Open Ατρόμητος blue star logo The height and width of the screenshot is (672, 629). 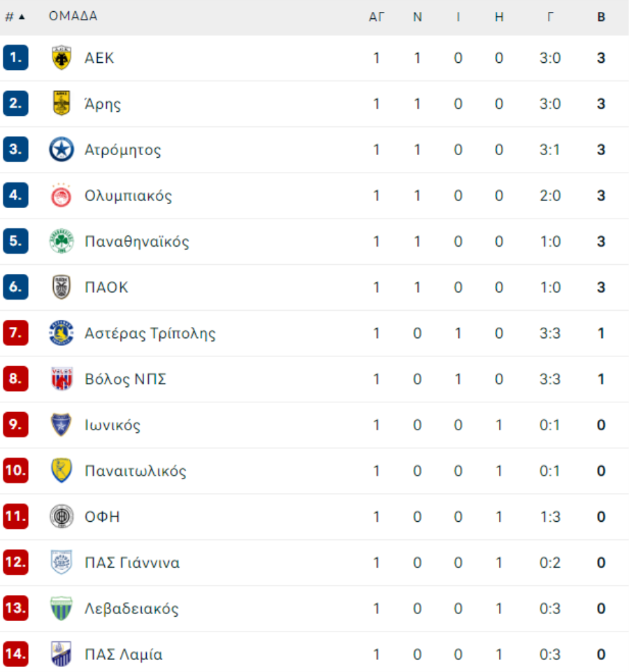tap(62, 149)
